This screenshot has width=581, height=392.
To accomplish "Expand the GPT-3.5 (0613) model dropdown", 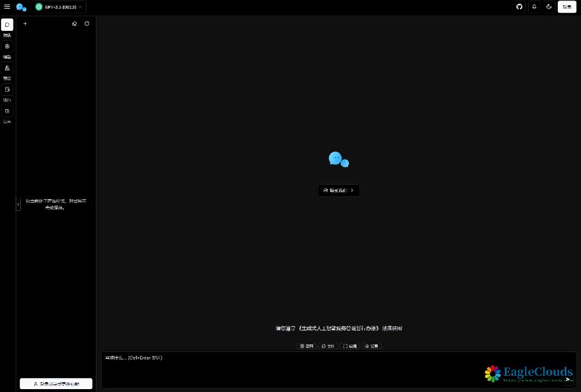I will [x=59, y=7].
